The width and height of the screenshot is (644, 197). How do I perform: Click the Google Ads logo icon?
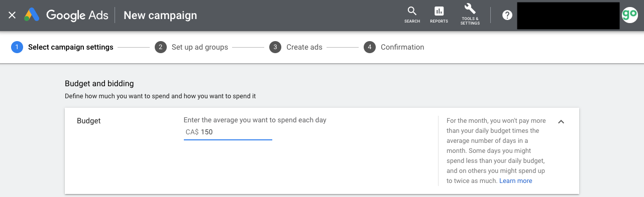(x=32, y=15)
